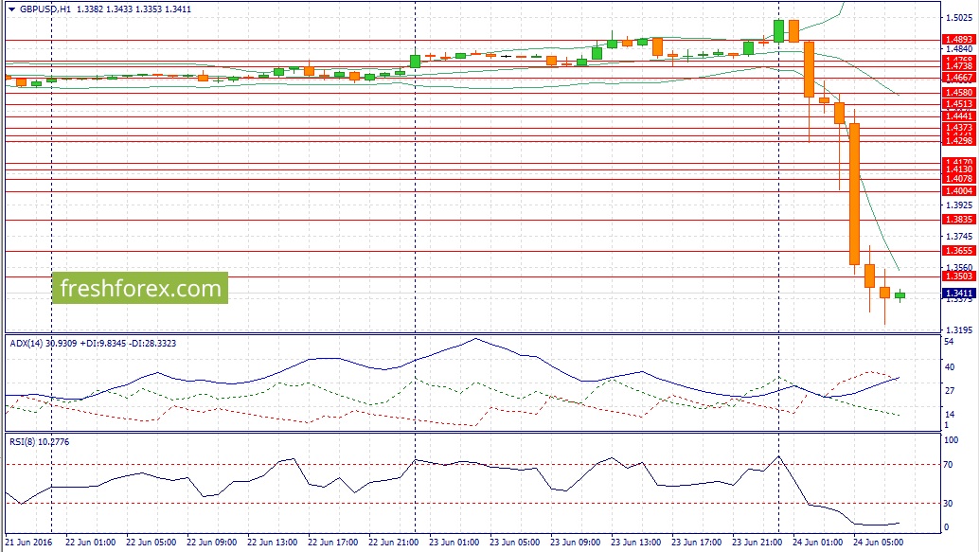Click the red 1.3503 level price tag
Screen dimensions: 980x552
click(x=958, y=276)
